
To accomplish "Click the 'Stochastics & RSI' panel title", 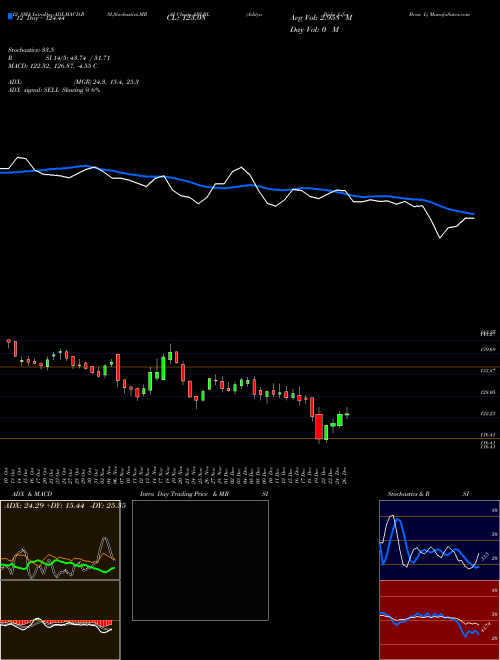I will point(428,494).
